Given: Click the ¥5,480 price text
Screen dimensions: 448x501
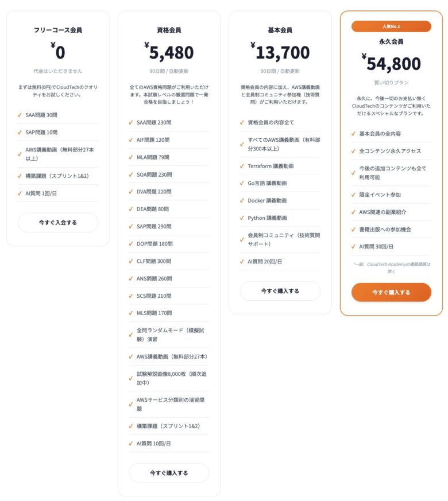Looking at the screenshot, I should pos(169,52).
